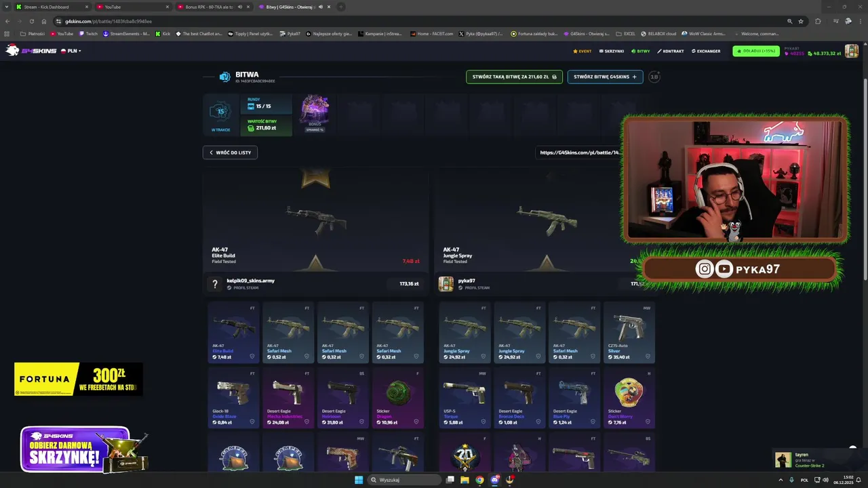Open the browser extensions puzzle icon

pyautogui.click(x=818, y=21)
